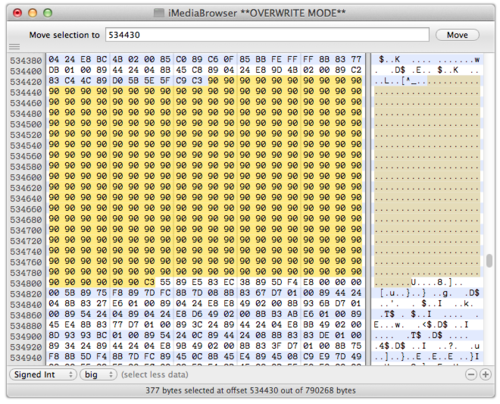Click byte FC in row 534820

165,293
